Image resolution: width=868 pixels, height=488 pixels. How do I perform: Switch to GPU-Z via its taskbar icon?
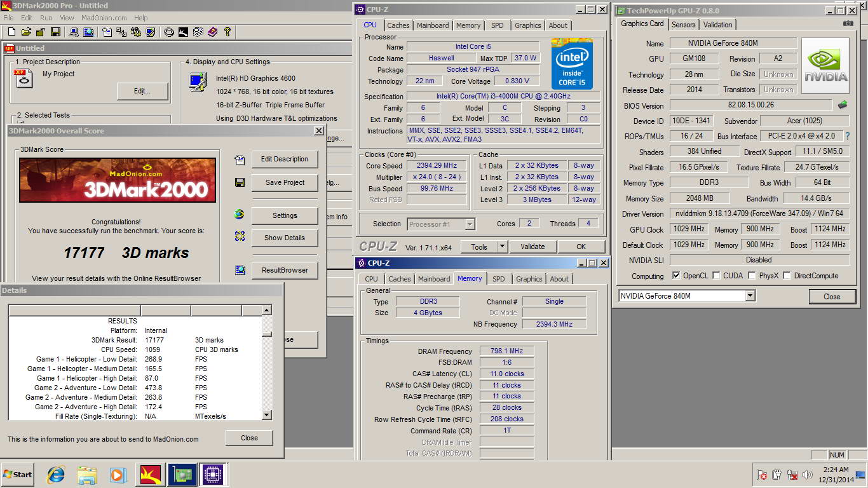click(182, 475)
